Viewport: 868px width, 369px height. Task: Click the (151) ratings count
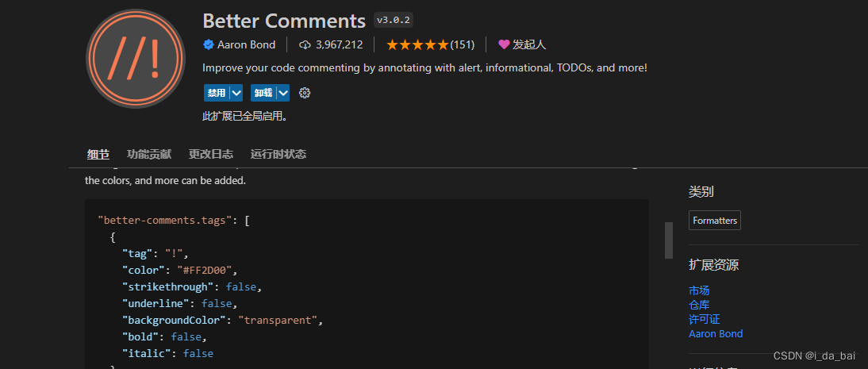tap(463, 45)
